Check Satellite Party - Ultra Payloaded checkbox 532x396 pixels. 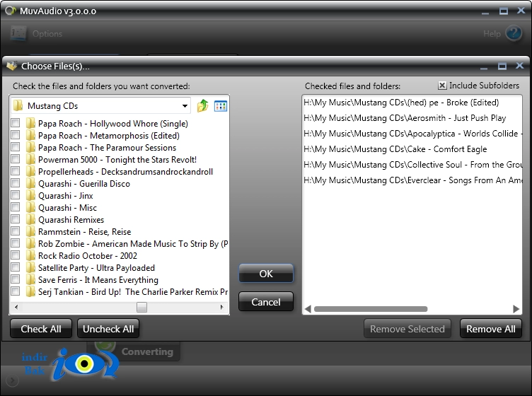pyautogui.click(x=16, y=267)
